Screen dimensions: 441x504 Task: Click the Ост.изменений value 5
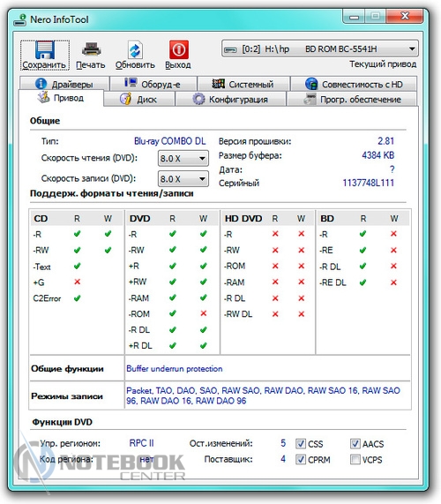coord(283,443)
